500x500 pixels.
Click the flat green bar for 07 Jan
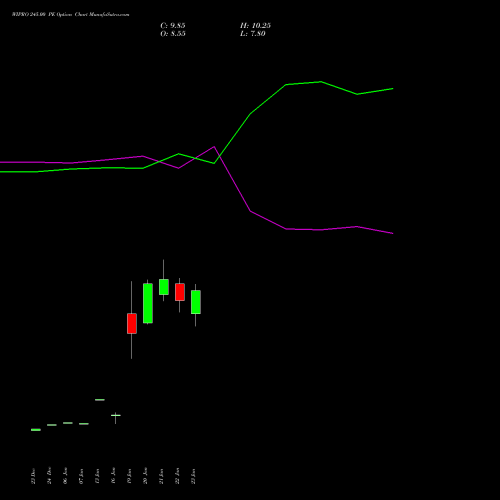click(84, 424)
